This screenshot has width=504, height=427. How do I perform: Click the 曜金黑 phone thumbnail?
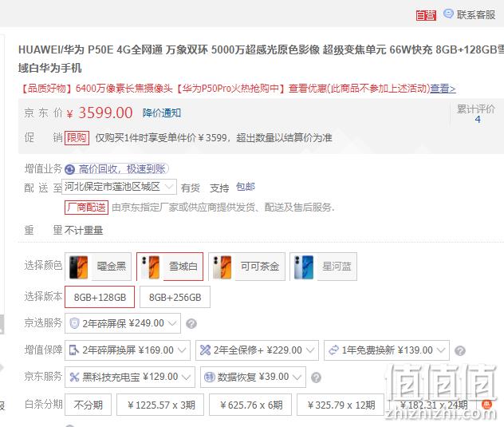pyautogui.click(x=79, y=267)
